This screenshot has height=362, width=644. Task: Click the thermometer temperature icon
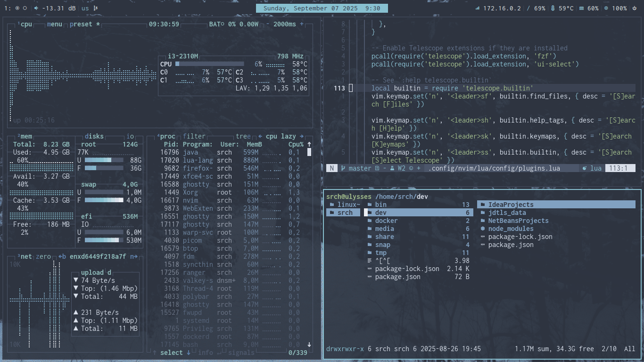[553, 8]
